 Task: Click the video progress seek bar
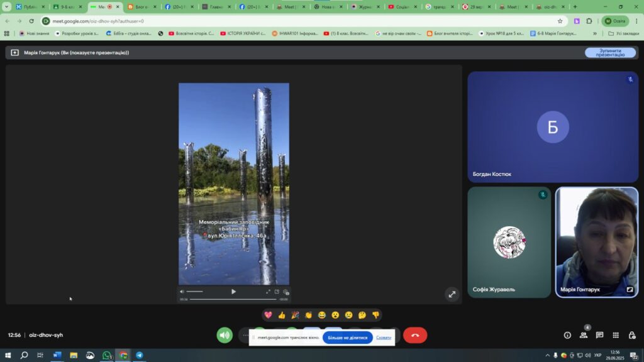[x=233, y=299]
